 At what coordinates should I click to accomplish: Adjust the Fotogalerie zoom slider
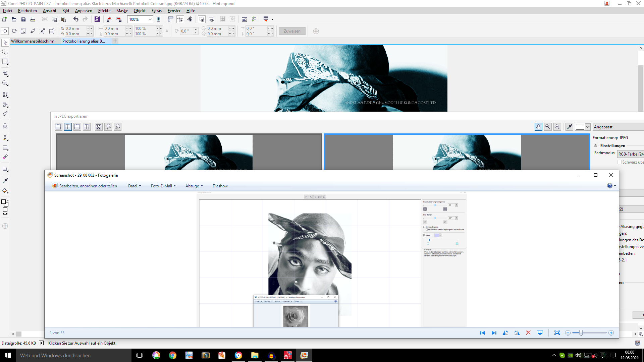581,333
